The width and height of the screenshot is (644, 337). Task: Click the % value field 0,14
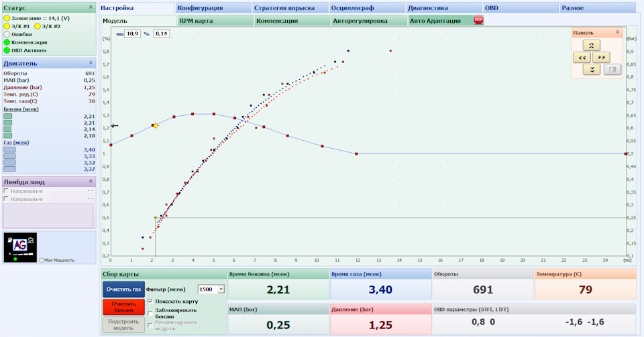(x=162, y=33)
